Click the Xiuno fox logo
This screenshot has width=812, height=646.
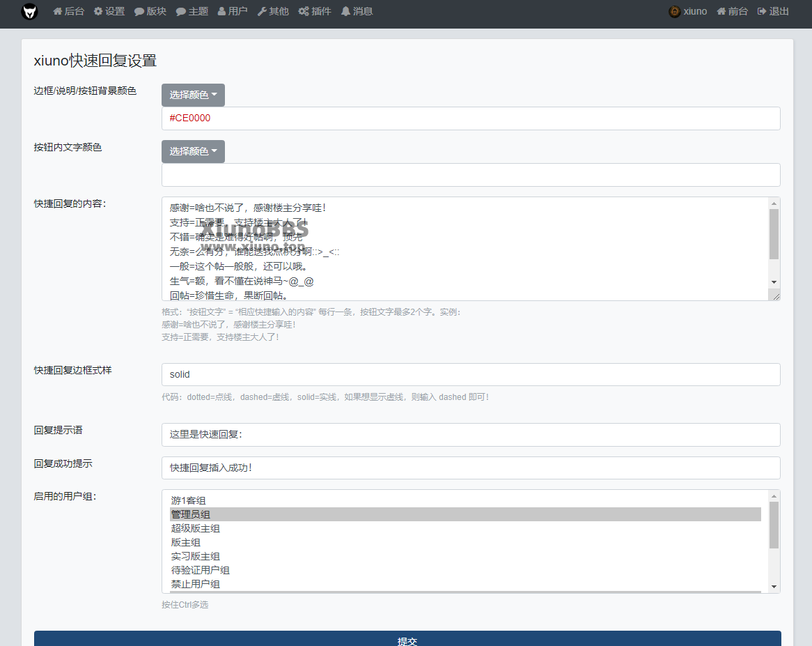(x=29, y=11)
